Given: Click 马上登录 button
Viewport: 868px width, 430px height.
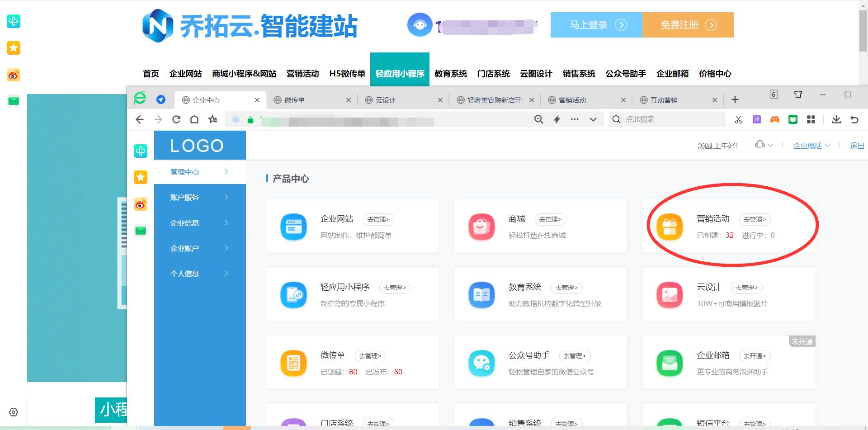Looking at the screenshot, I should (x=596, y=25).
